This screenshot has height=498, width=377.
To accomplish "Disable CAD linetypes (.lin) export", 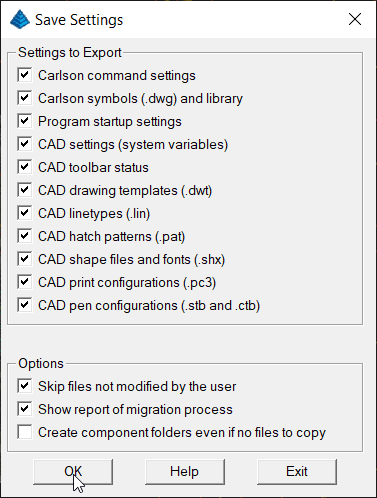I will tap(25, 213).
